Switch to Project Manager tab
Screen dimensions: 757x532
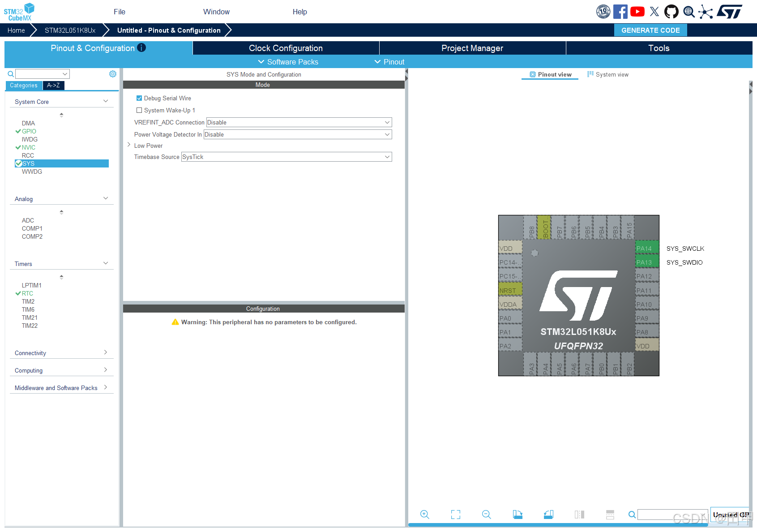click(x=472, y=48)
